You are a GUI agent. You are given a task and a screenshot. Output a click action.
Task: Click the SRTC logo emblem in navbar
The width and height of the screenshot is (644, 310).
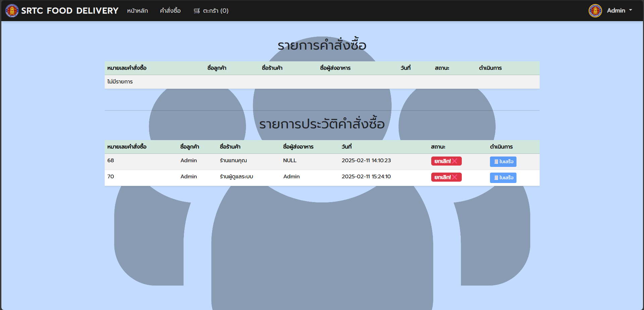tap(12, 11)
